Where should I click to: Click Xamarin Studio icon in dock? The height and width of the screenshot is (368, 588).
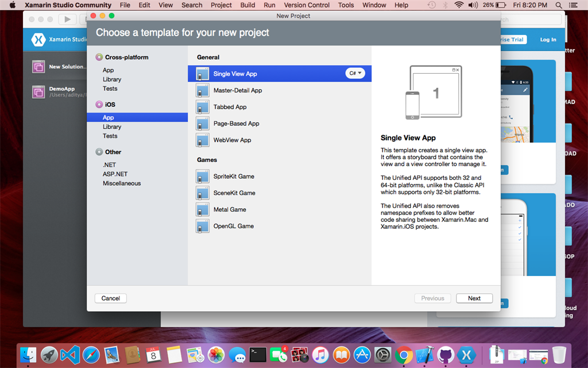[x=466, y=354]
